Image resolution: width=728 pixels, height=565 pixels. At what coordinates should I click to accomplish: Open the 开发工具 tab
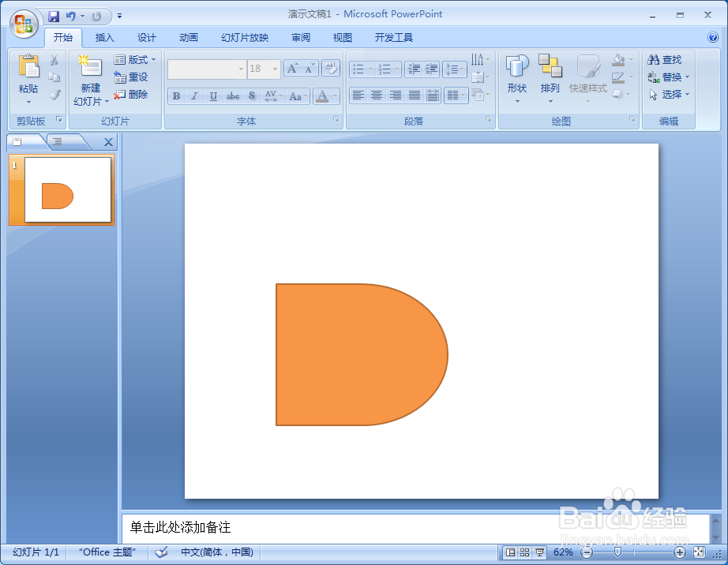coord(394,38)
